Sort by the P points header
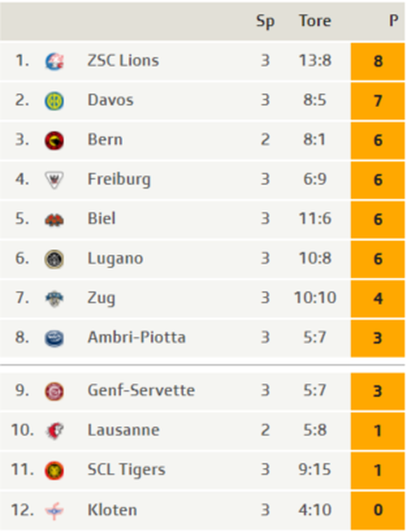Image resolution: width=407 pixels, height=532 pixels. pyautogui.click(x=394, y=21)
